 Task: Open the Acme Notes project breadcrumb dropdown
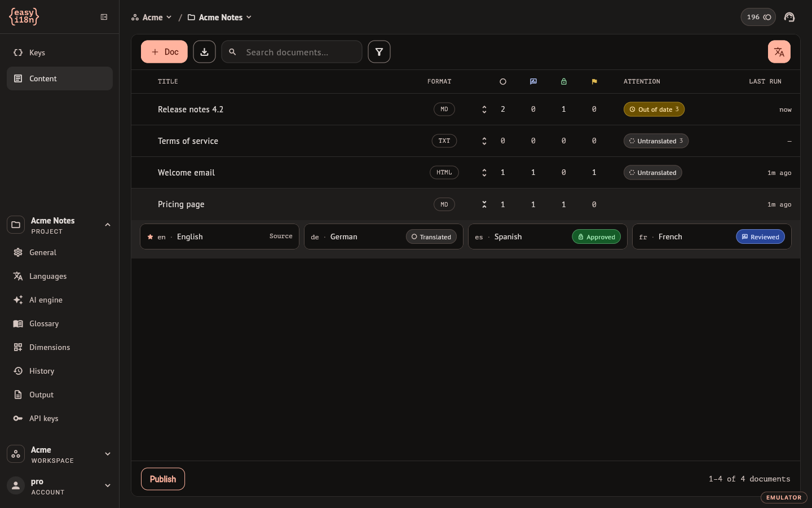(219, 17)
